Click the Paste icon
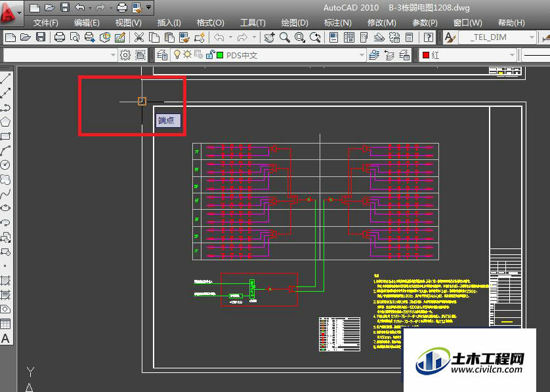This screenshot has width=550, height=392. point(169,37)
